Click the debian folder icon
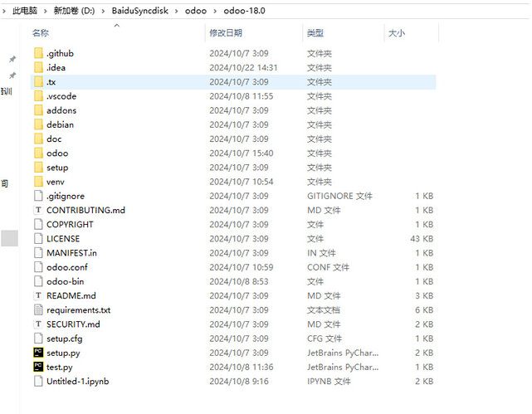 click(x=38, y=124)
